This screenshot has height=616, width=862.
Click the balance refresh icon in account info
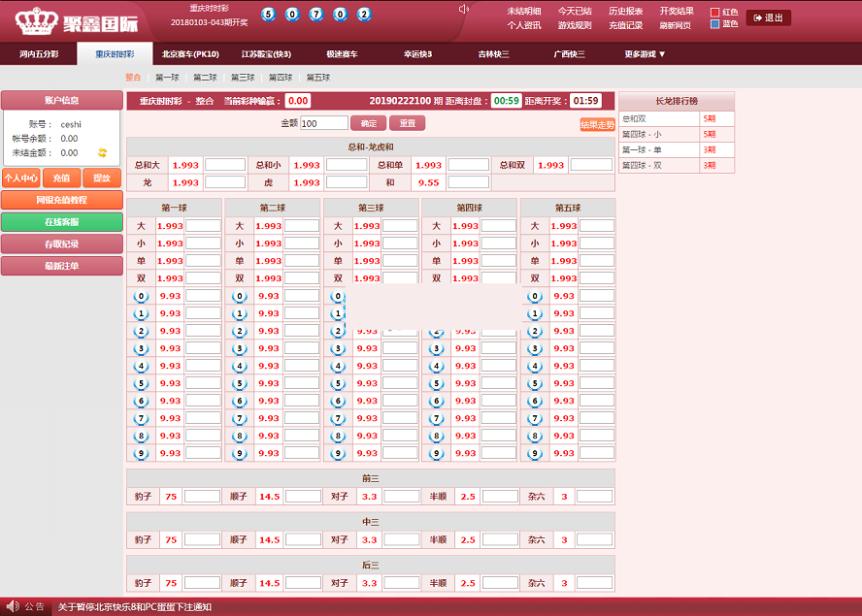(x=101, y=152)
